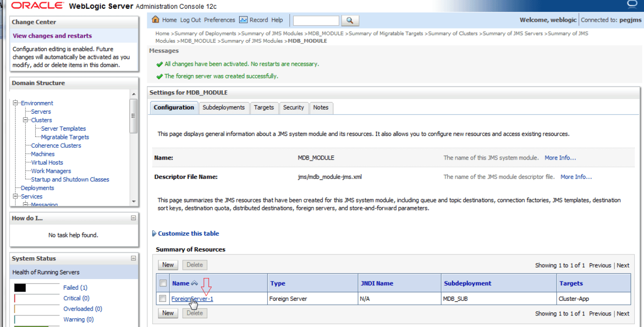Collapse the Environment tree node

[x=14, y=103]
